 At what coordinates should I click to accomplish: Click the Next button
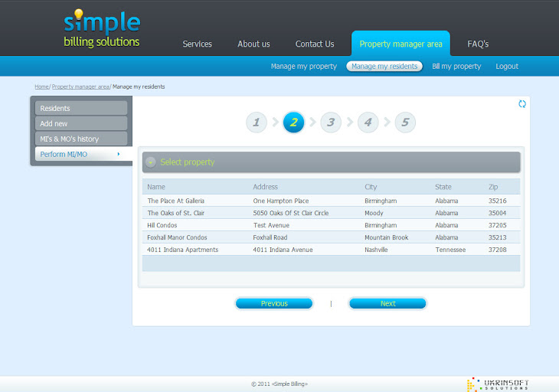(x=388, y=304)
